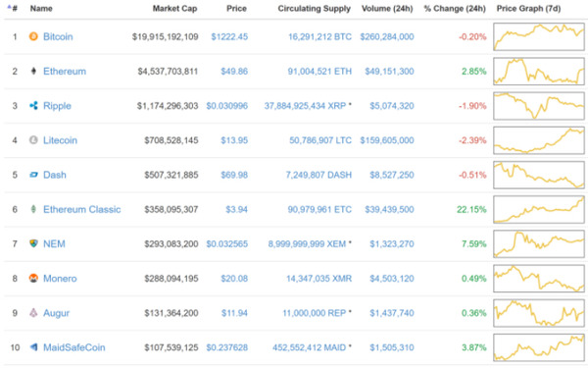Click the Augur pyramid logo icon
This screenshot has height=368, width=588.
point(33,313)
